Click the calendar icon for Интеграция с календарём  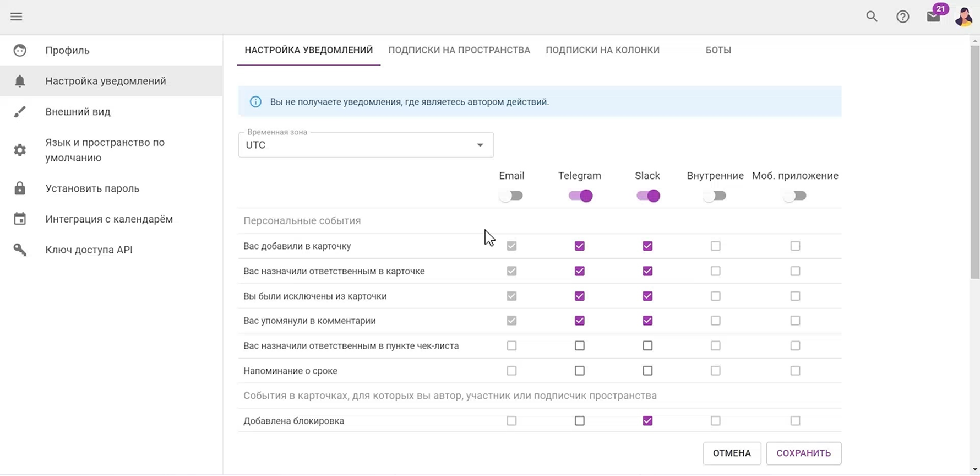pos(20,219)
